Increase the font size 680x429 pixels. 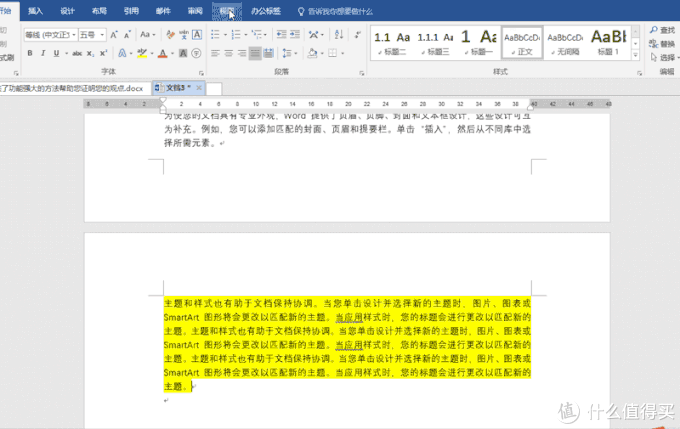(114, 35)
